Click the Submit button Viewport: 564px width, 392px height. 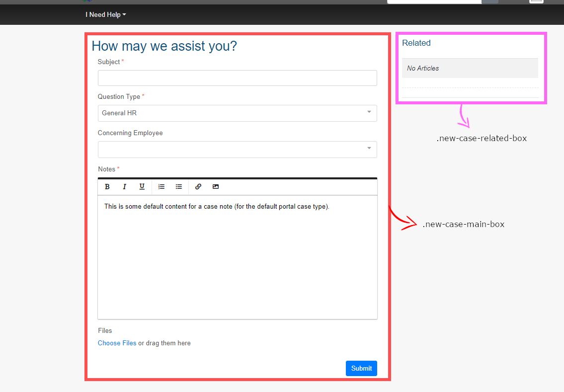(x=361, y=368)
